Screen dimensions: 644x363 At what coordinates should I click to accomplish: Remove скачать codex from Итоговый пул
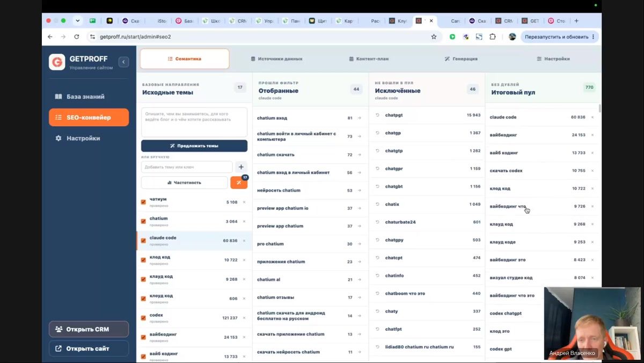coord(592,171)
